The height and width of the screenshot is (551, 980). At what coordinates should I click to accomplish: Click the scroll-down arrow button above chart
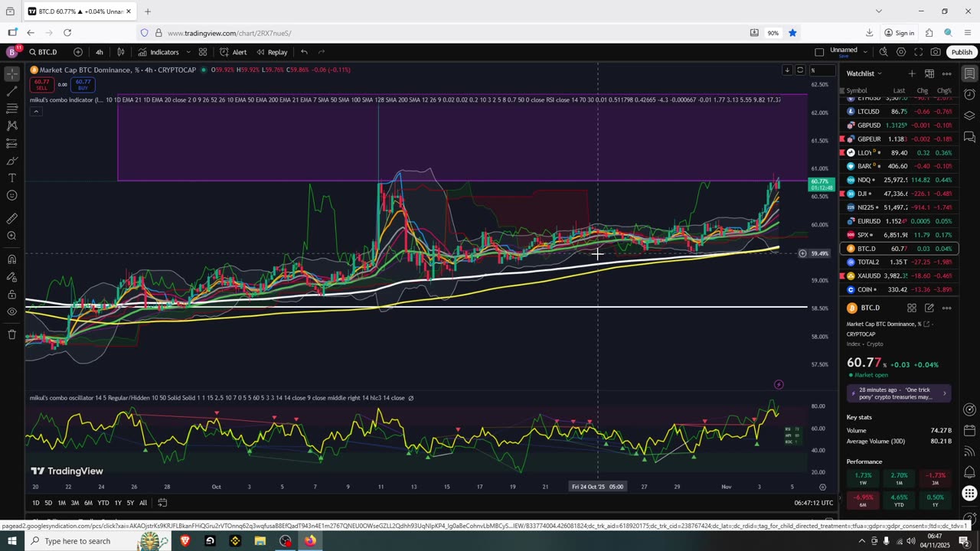click(787, 70)
